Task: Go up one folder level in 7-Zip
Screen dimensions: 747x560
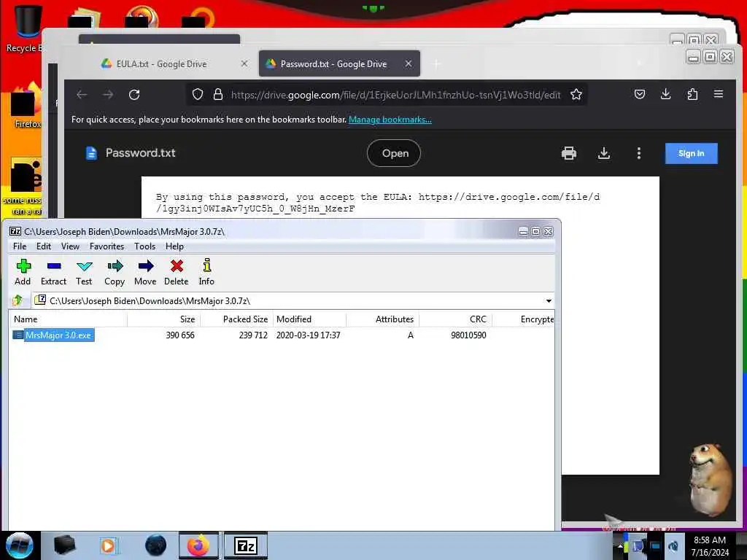Action: coord(18,300)
